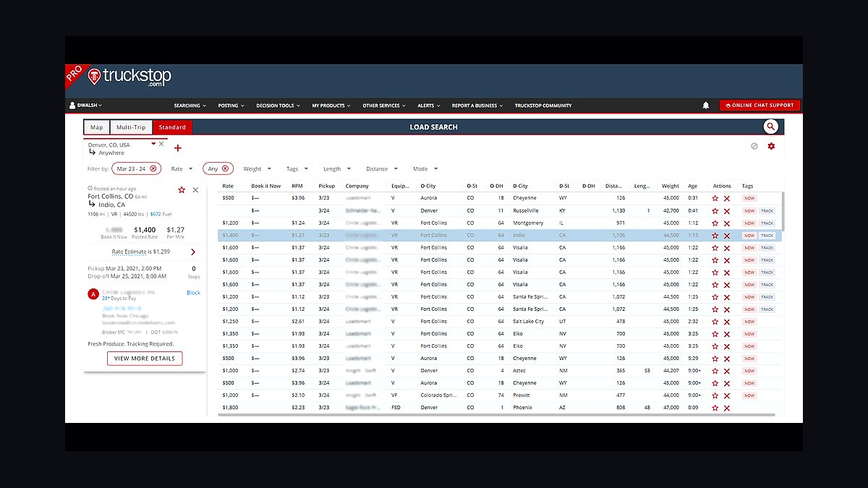The height and width of the screenshot is (488, 868).
Task: Click TRACK tag on the Montgomery row
Action: [767, 223]
